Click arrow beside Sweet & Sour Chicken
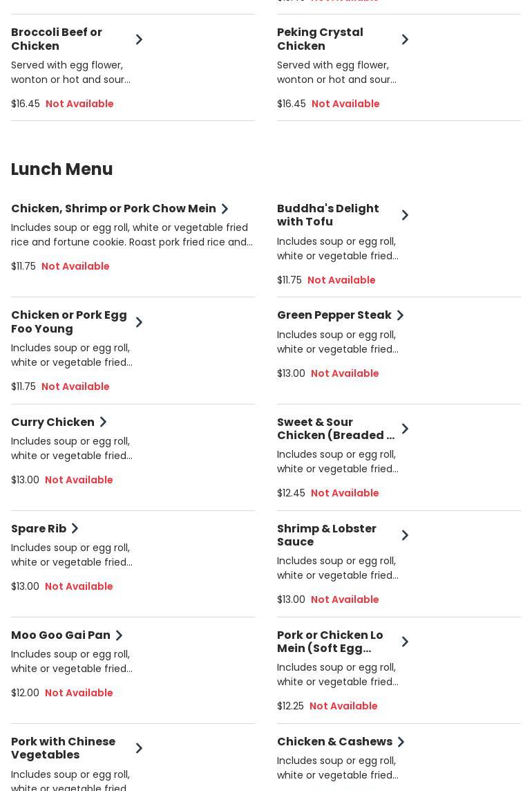532x791 pixels. (x=405, y=429)
